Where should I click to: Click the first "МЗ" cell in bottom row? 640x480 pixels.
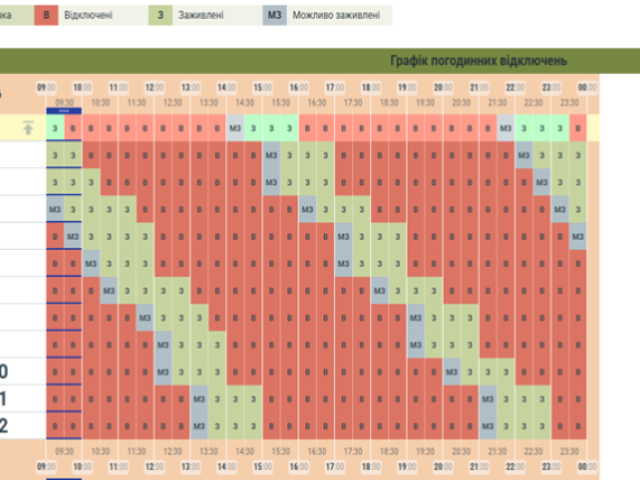(x=200, y=425)
